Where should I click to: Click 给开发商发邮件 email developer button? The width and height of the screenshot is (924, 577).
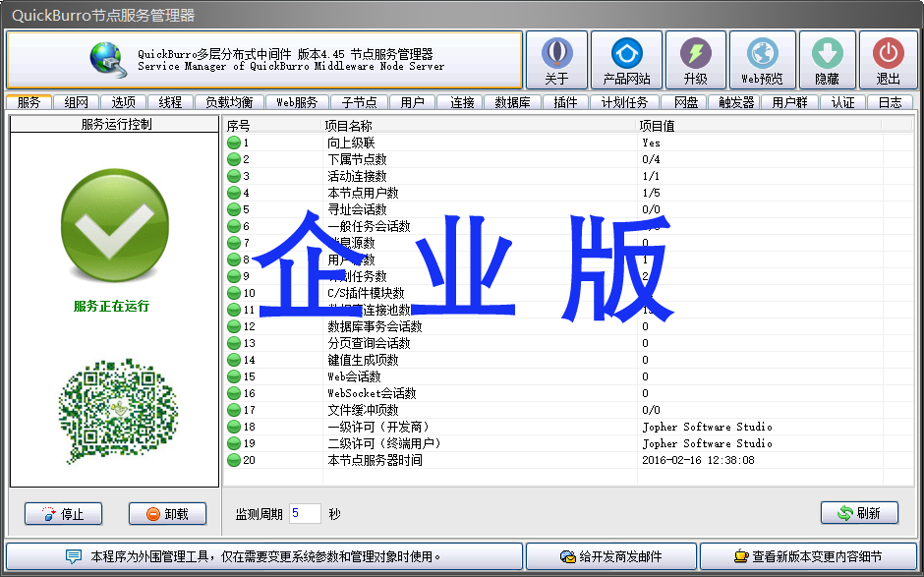611,556
